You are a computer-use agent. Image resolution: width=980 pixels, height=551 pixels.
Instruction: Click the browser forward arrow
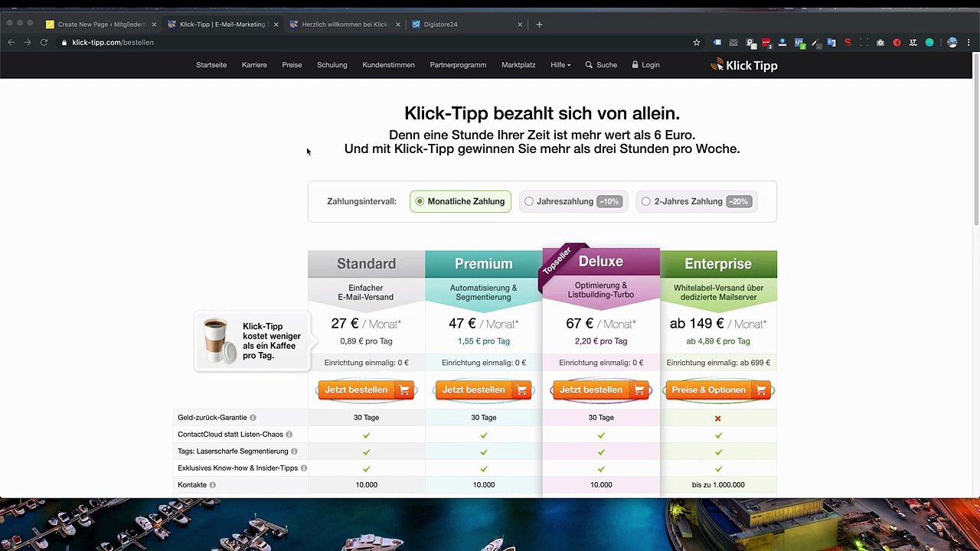(x=28, y=43)
